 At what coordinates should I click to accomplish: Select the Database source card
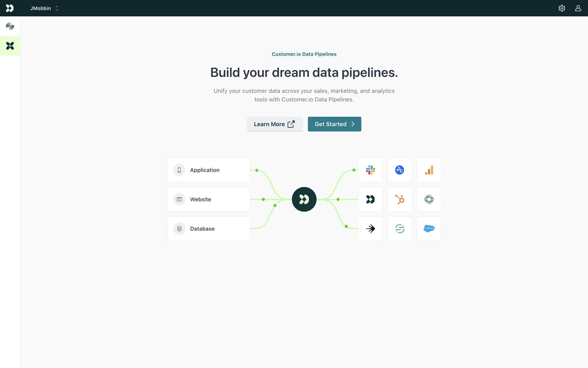click(x=209, y=229)
